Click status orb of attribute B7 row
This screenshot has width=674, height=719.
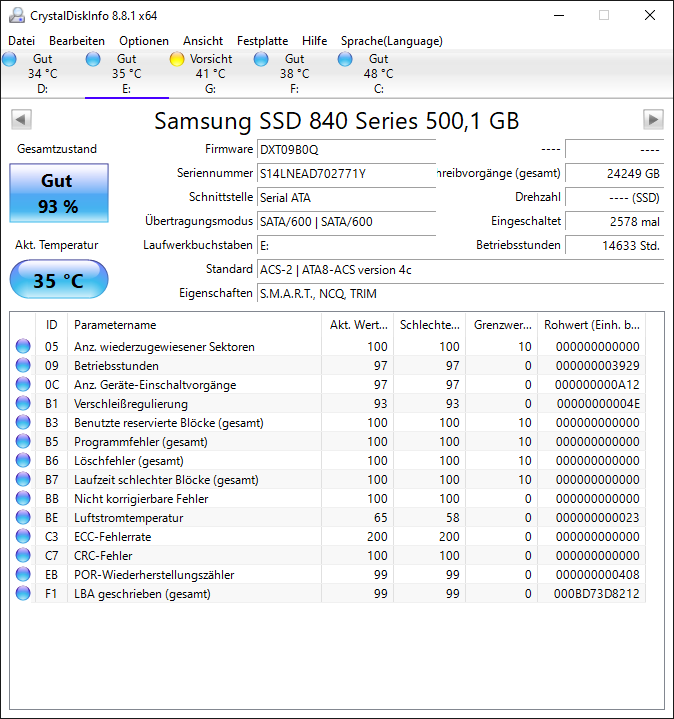(23, 480)
